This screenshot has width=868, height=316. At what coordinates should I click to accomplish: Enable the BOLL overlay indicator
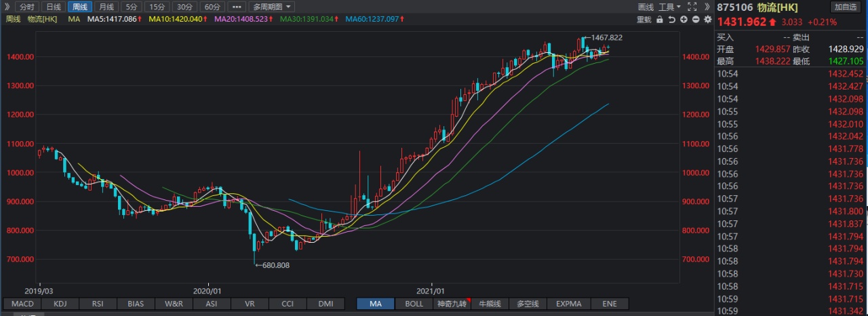tap(414, 304)
